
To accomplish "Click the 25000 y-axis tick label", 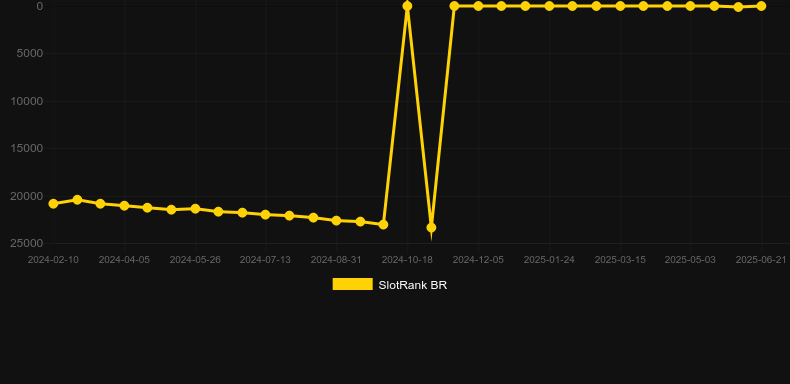I will pyautogui.click(x=27, y=243).
